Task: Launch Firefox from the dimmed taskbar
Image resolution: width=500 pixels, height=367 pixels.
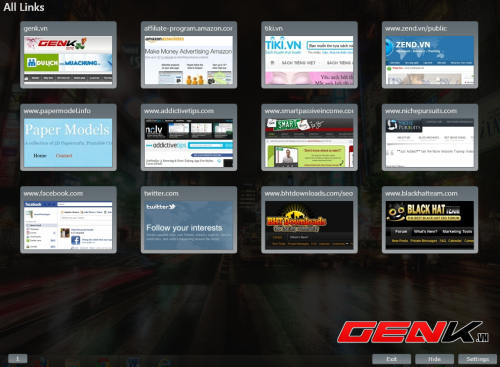Action: click(x=42, y=362)
